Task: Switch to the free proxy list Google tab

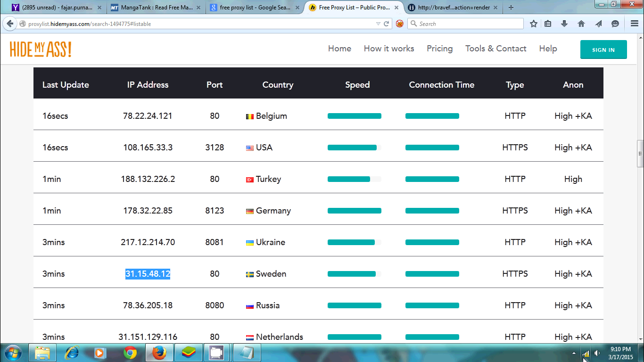Action: pyautogui.click(x=254, y=8)
